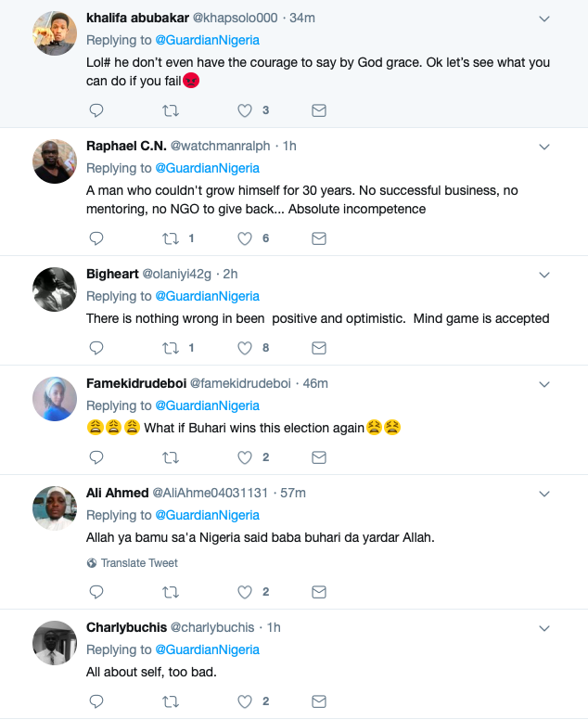Like Ali Ahmed's tweet
This screenshot has height=720, width=588.
(245, 591)
